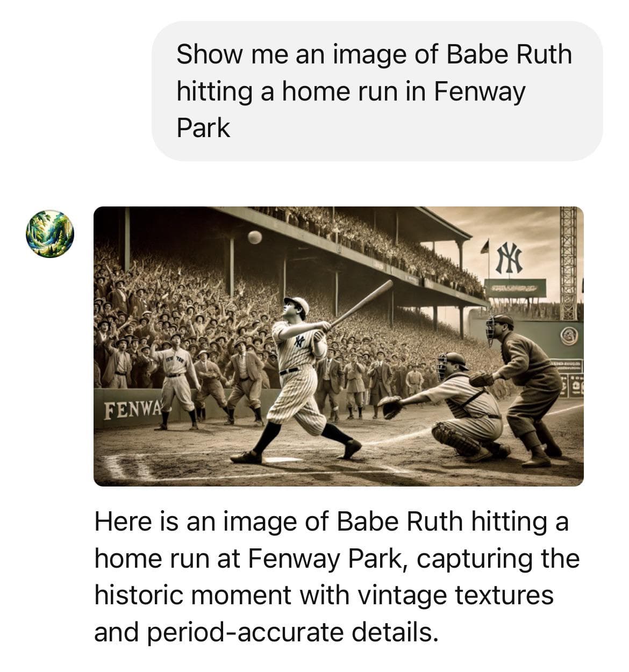Click the green sign under NY logo
This screenshot has height=672, width=629.
coord(514,288)
